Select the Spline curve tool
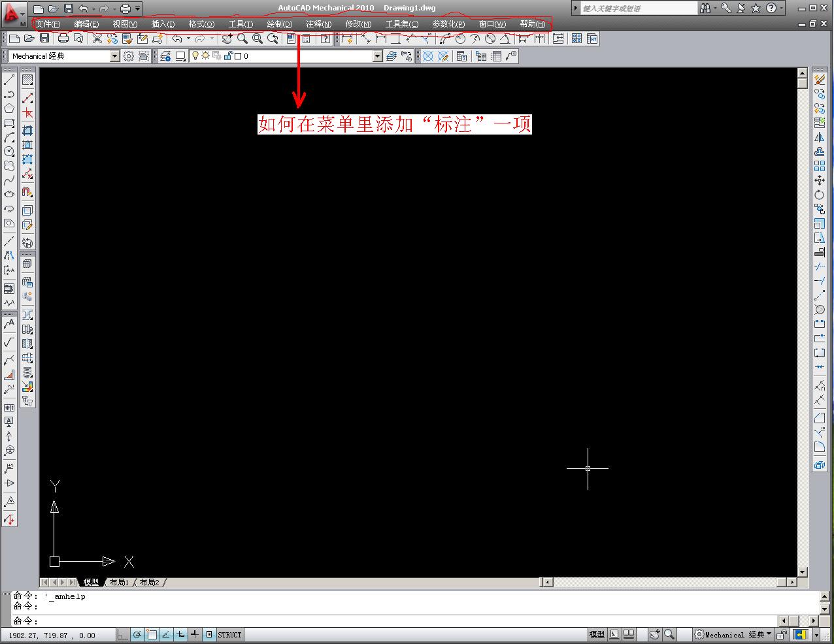834x644 pixels. point(9,180)
